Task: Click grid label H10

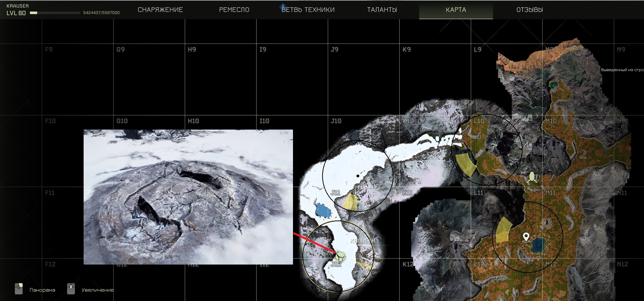Action: (194, 121)
